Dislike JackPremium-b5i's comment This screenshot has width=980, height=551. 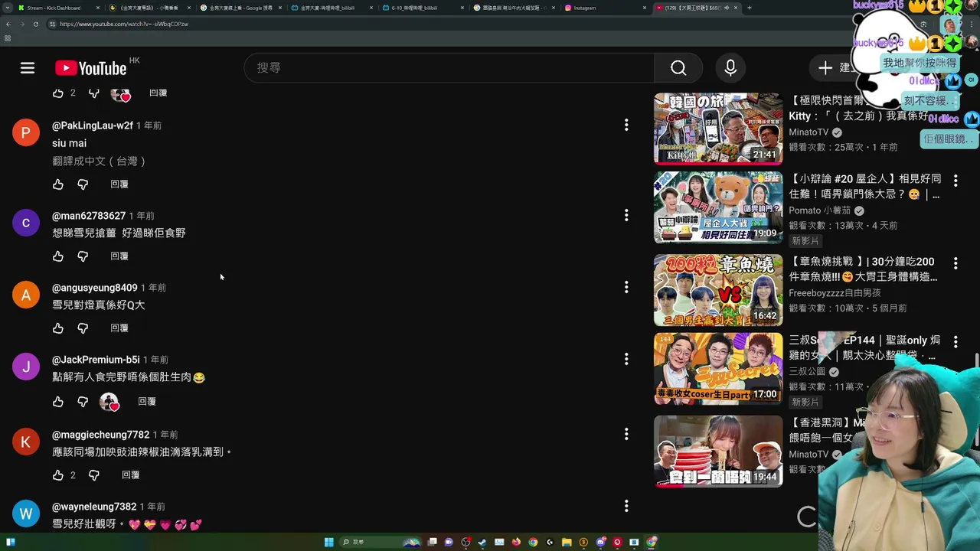[83, 402]
